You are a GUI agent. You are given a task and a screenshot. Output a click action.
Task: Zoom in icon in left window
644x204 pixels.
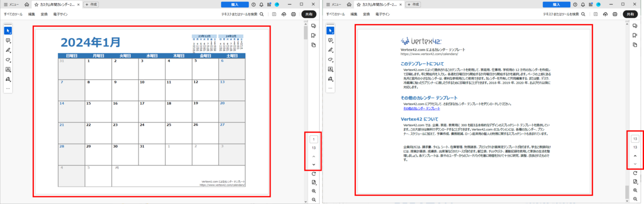(x=313, y=191)
